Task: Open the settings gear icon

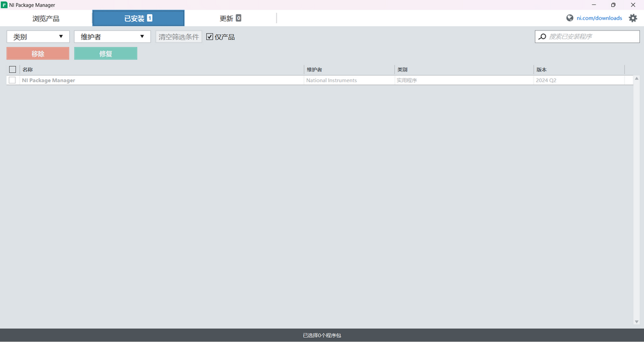Action: point(633,18)
